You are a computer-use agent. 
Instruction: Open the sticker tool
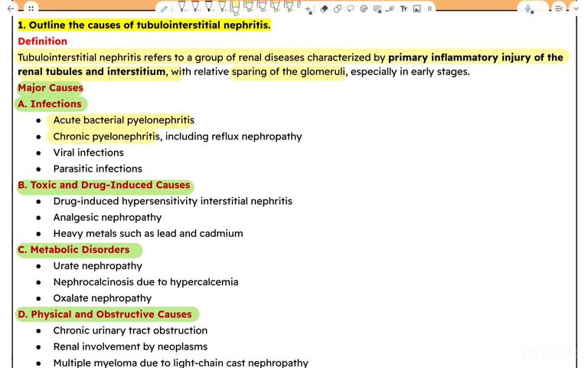[364, 9]
